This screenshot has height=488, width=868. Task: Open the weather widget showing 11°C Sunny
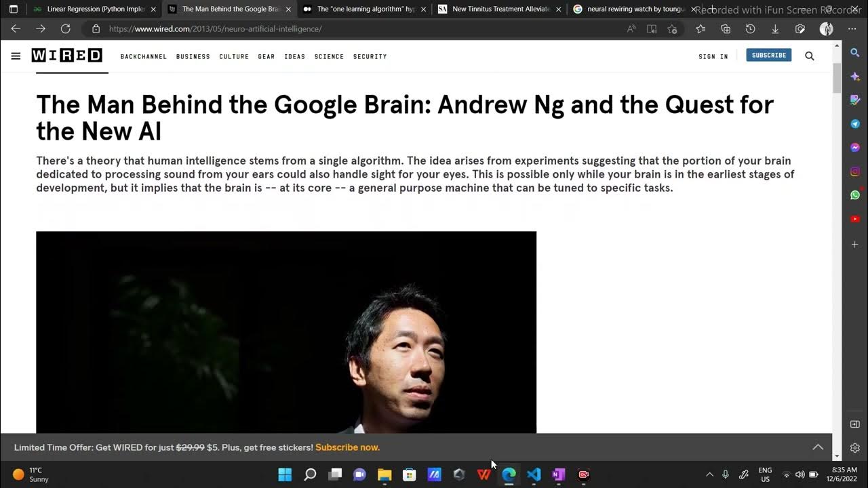pos(31,474)
